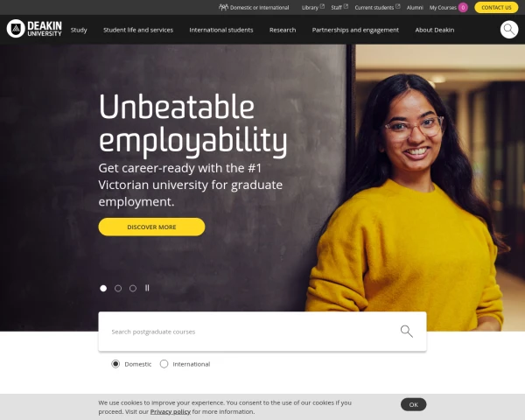The width and height of the screenshot is (525, 420).
Task: Open My Courses counter badge
Action: tap(463, 7)
